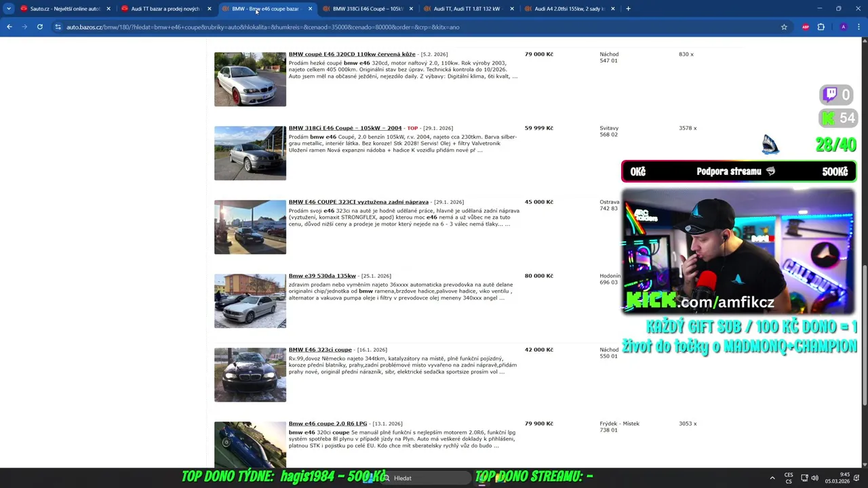868x488 pixels.
Task: Open the volume speaker tray icon
Action: coord(814,478)
